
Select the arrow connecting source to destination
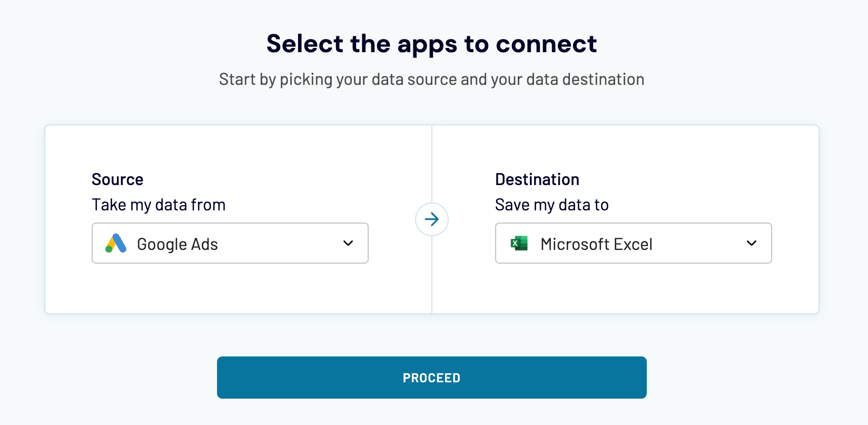(432, 219)
